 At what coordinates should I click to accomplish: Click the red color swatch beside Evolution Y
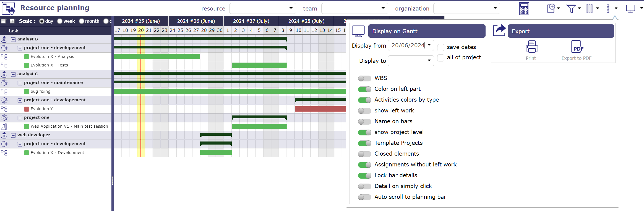(x=27, y=109)
